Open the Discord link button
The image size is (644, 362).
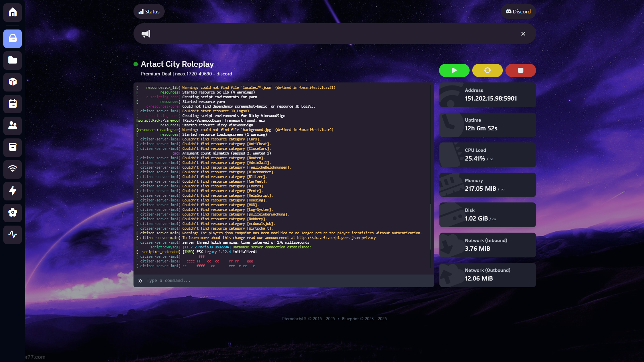point(518,11)
